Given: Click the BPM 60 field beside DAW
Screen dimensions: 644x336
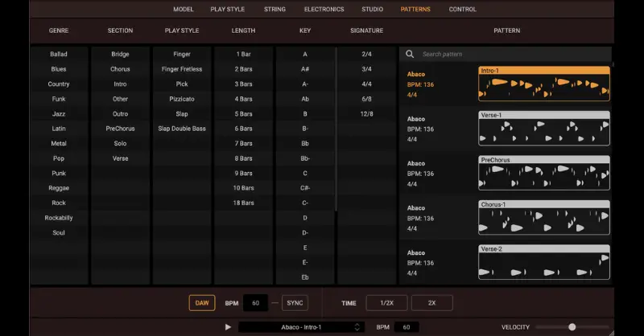Looking at the screenshot, I should (255, 303).
